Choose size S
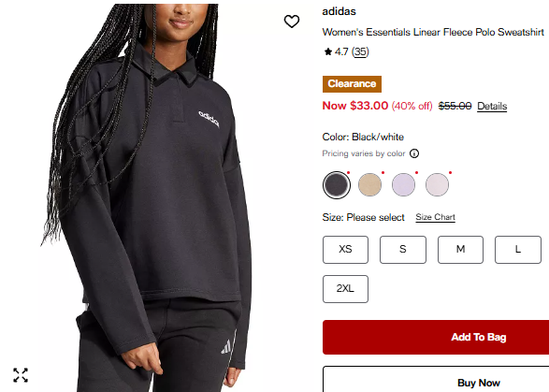The width and height of the screenshot is (549, 392). pyautogui.click(x=403, y=250)
